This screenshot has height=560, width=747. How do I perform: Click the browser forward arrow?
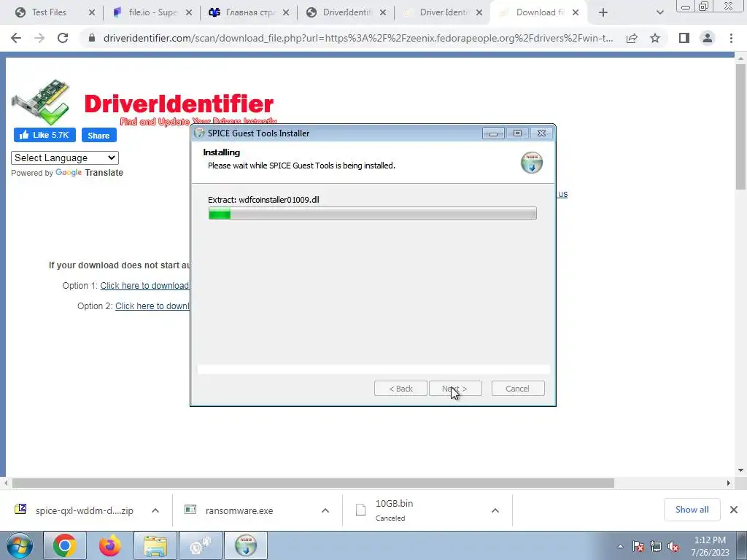point(39,38)
